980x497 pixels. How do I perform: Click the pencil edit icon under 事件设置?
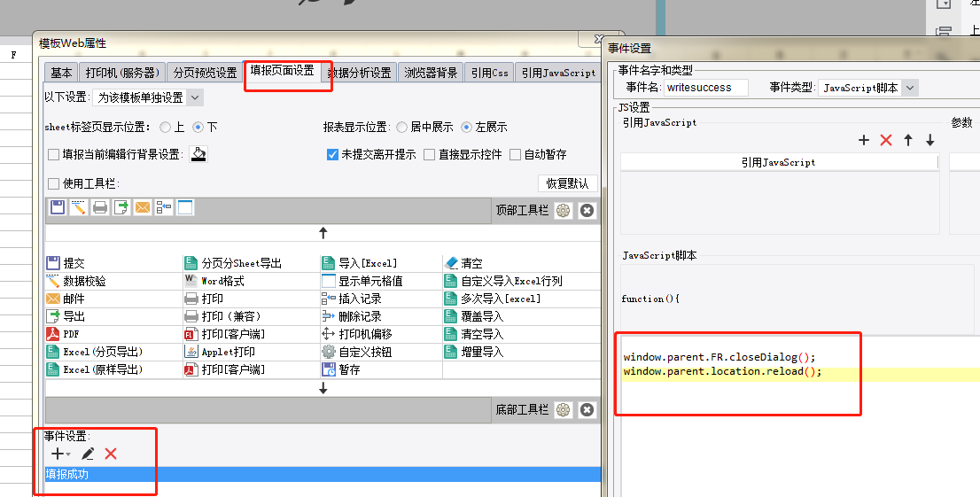pyautogui.click(x=88, y=454)
